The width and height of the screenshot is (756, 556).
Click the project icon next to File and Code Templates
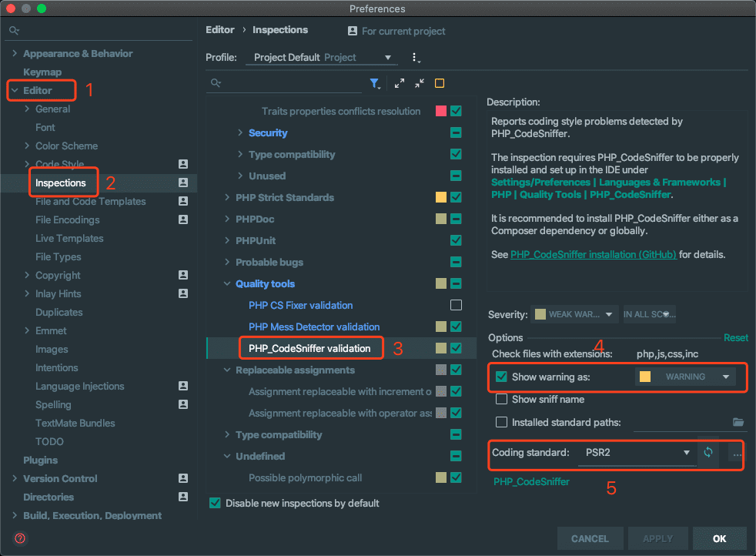(x=183, y=201)
